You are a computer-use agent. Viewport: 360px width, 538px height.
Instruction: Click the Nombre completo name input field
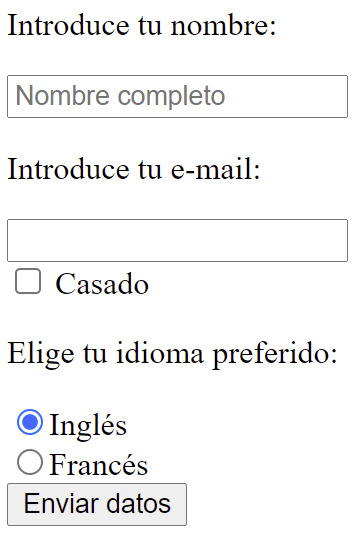point(177,96)
